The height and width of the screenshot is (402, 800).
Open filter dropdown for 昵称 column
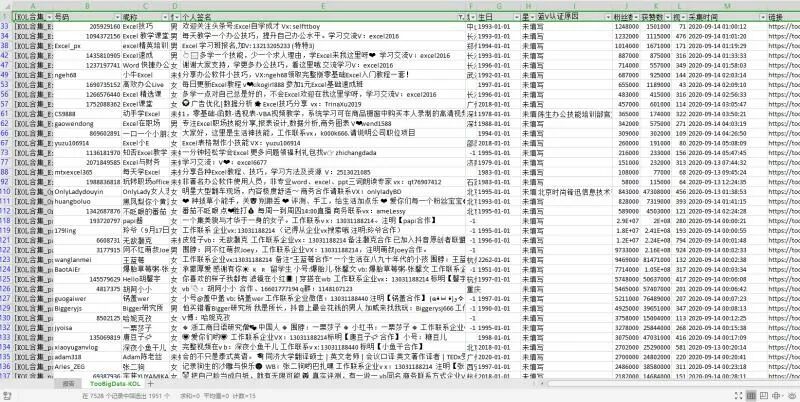pos(165,17)
